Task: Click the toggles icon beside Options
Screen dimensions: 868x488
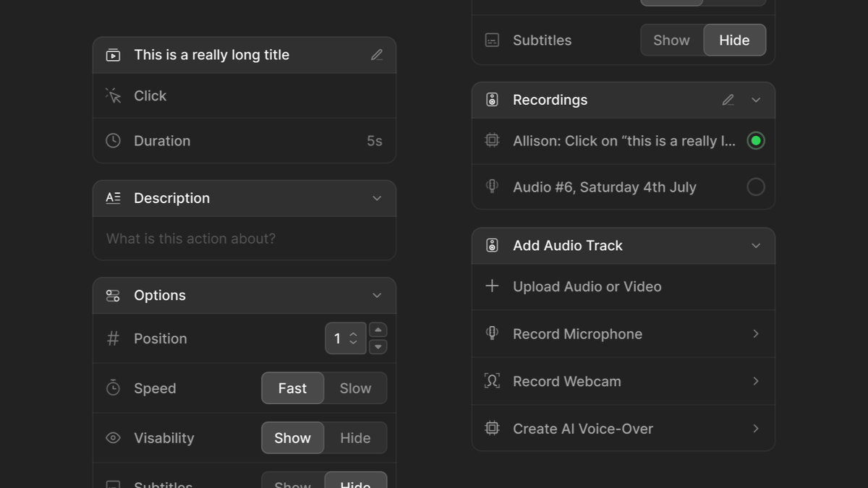Action: coord(113,296)
